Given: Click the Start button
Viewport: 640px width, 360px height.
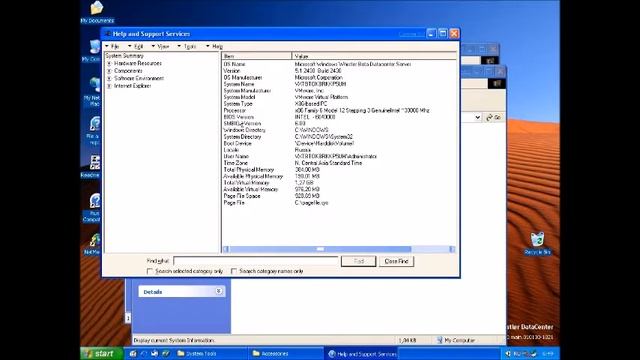Looking at the screenshot, I should 101,353.
